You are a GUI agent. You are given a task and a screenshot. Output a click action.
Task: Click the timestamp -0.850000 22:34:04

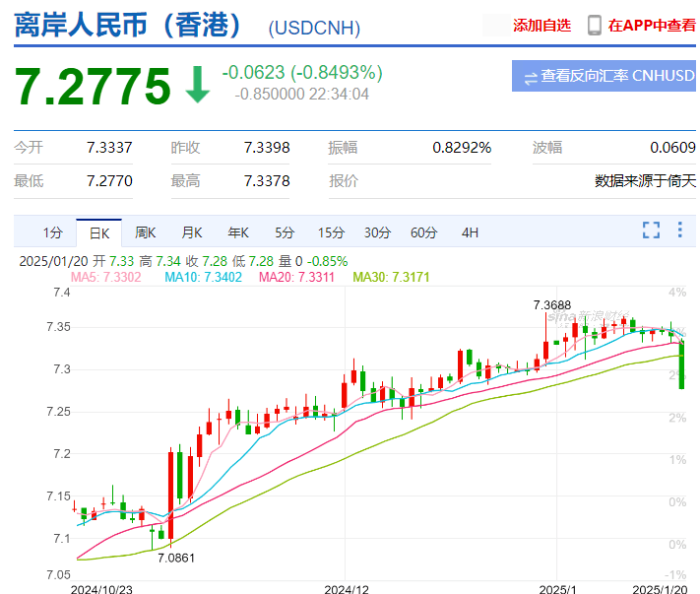click(x=302, y=95)
